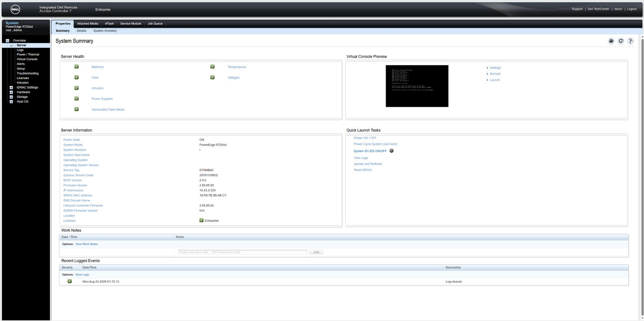The image size is (644, 321).
Task: Click the green status check beside Fans
Action: (x=76, y=77)
